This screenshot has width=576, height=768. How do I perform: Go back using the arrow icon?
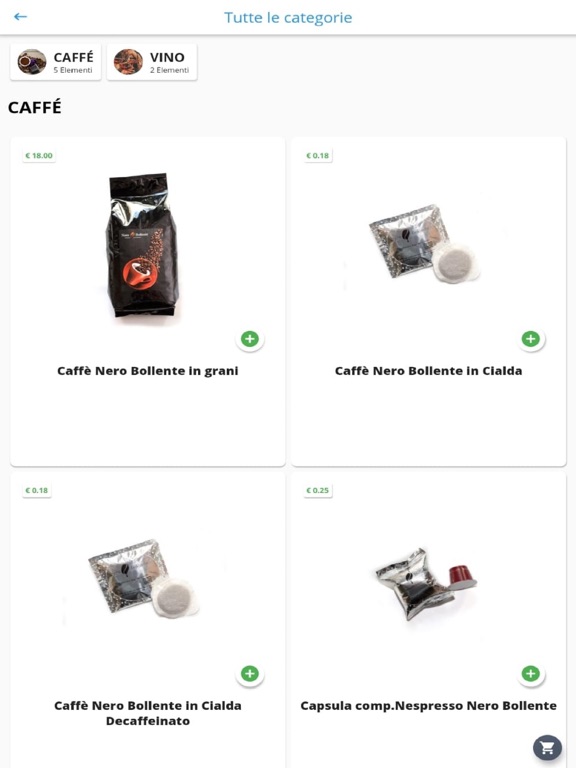coord(20,17)
